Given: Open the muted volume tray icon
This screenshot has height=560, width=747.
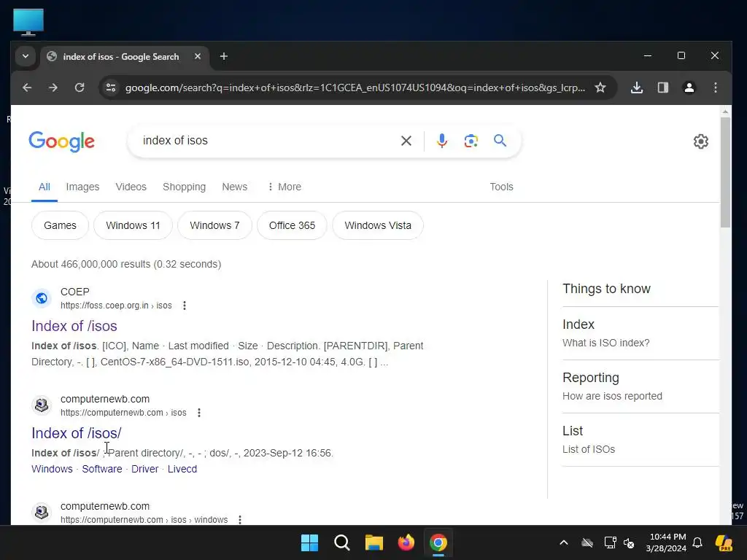Looking at the screenshot, I should pyautogui.click(x=630, y=542).
